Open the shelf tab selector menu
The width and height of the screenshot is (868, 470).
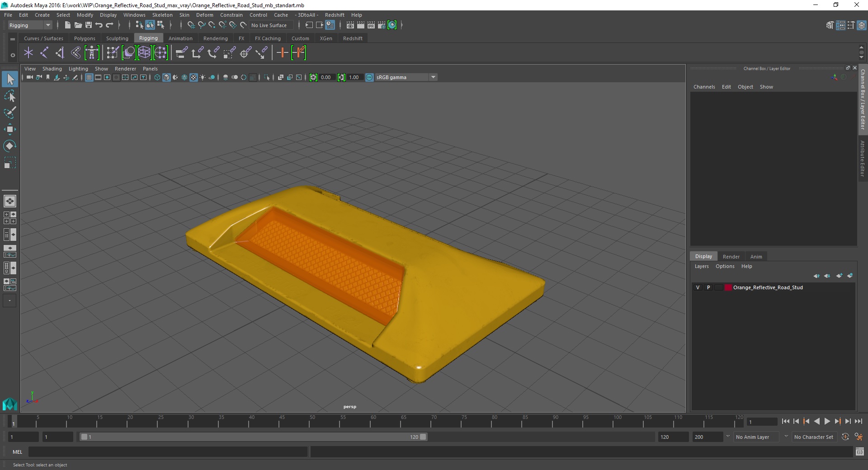pyautogui.click(x=13, y=39)
